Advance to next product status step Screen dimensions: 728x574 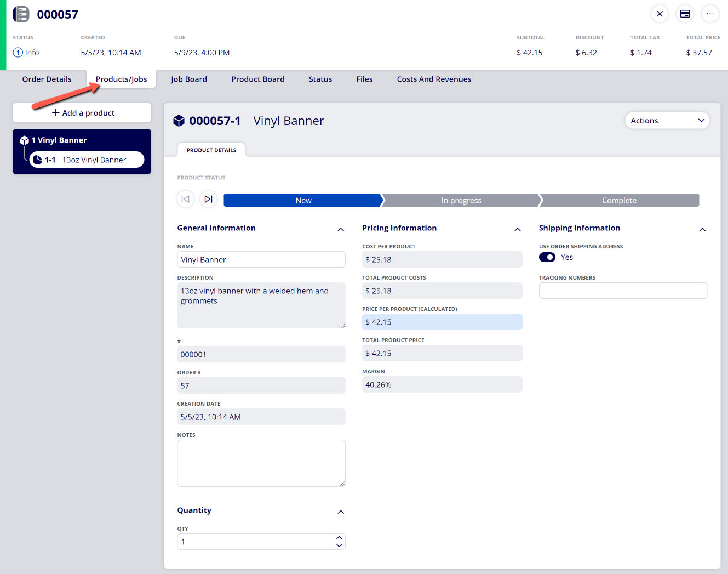click(x=208, y=199)
